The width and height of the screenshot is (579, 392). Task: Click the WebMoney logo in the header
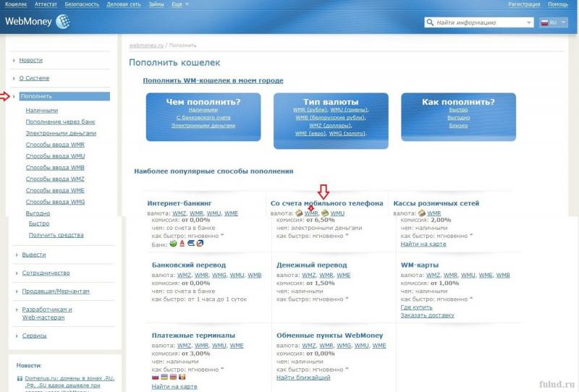tap(38, 22)
